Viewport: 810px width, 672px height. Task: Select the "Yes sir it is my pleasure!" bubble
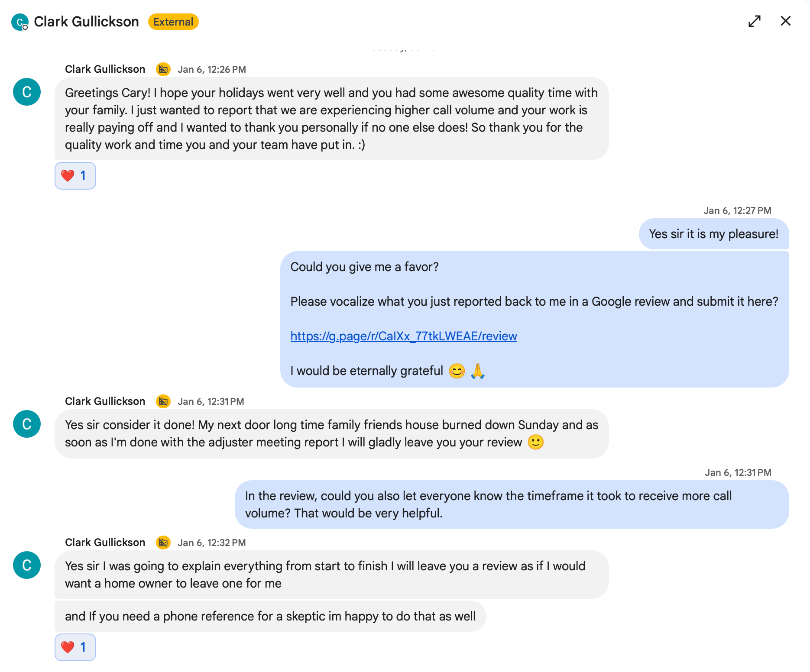point(714,234)
